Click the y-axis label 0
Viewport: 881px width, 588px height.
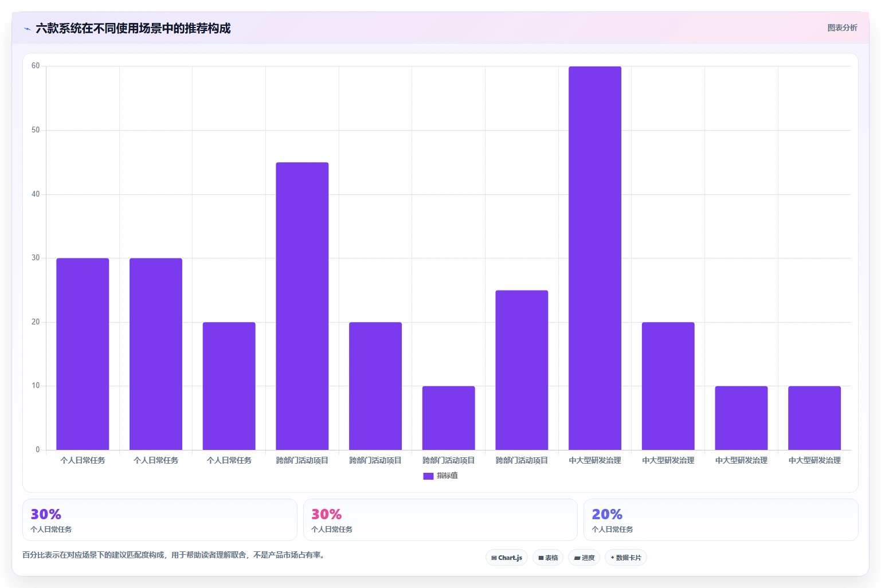(38, 450)
